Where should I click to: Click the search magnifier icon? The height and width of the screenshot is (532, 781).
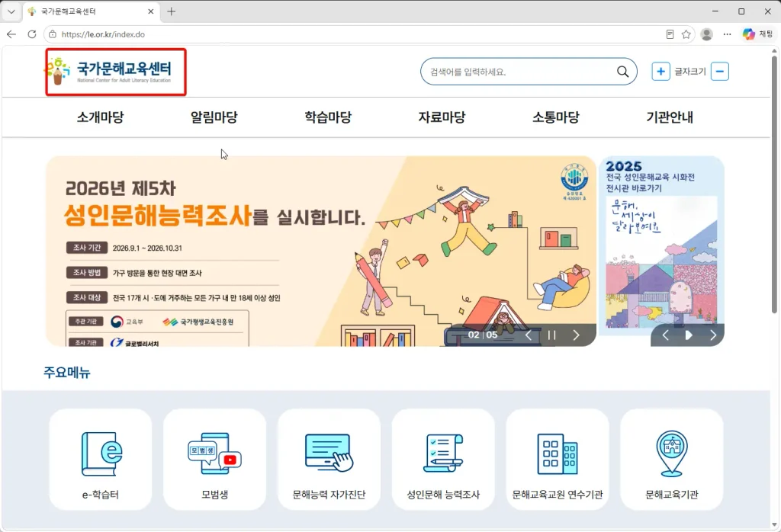tap(622, 72)
